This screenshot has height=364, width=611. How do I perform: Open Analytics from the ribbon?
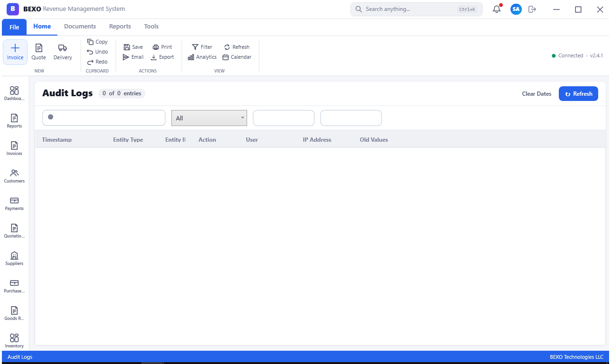(202, 57)
